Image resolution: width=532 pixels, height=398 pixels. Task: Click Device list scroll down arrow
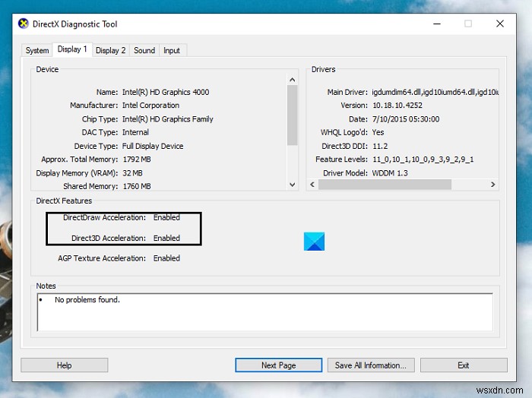pyautogui.click(x=292, y=185)
